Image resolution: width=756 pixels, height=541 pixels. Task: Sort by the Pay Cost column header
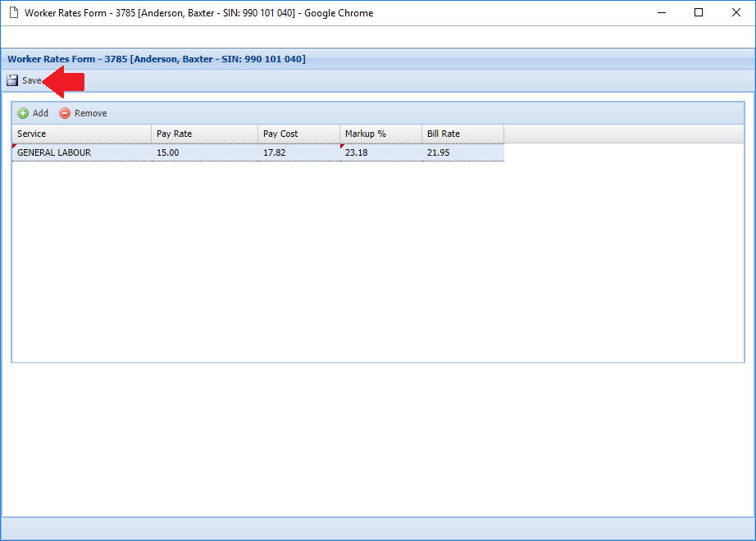(x=299, y=134)
